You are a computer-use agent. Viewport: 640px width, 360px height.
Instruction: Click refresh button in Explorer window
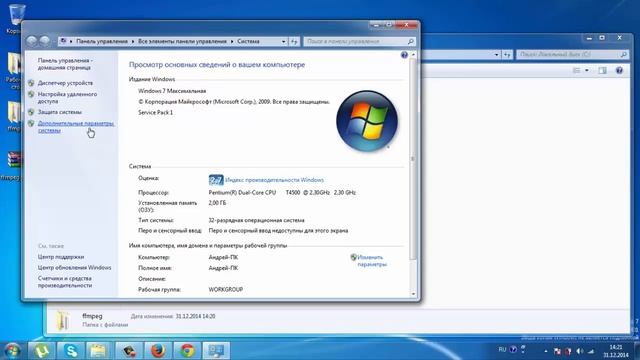507,55
